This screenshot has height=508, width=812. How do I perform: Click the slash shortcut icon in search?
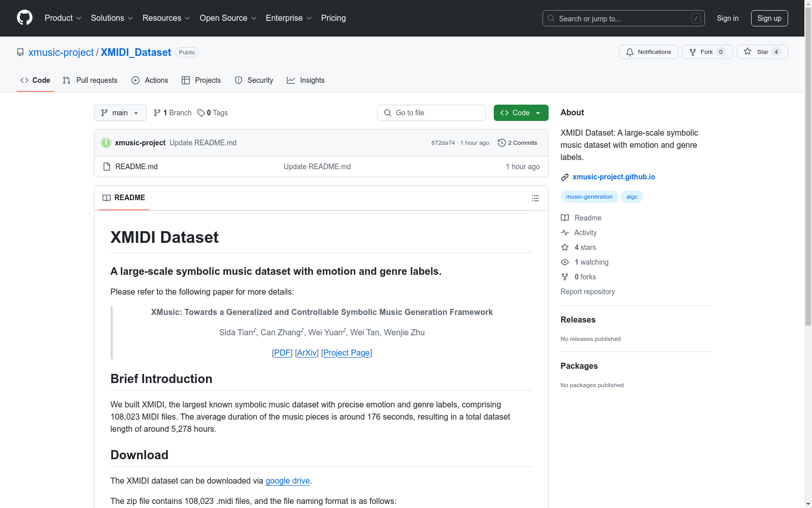coord(696,18)
